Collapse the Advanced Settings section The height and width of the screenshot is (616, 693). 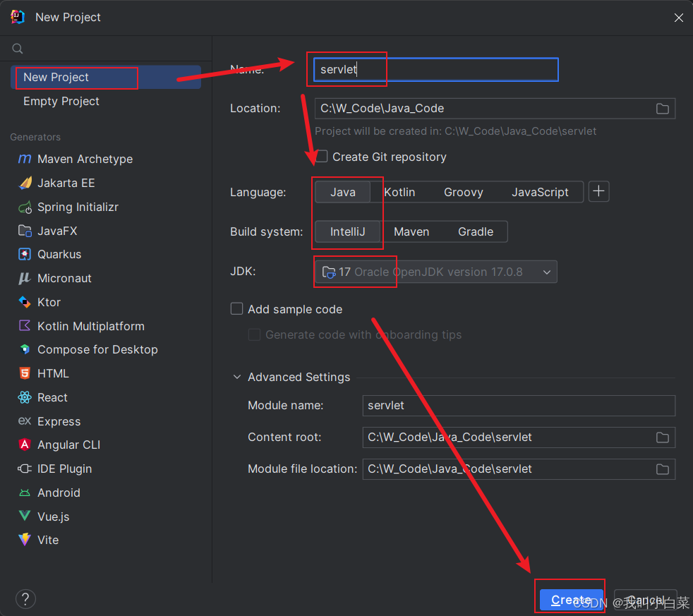[x=237, y=377]
